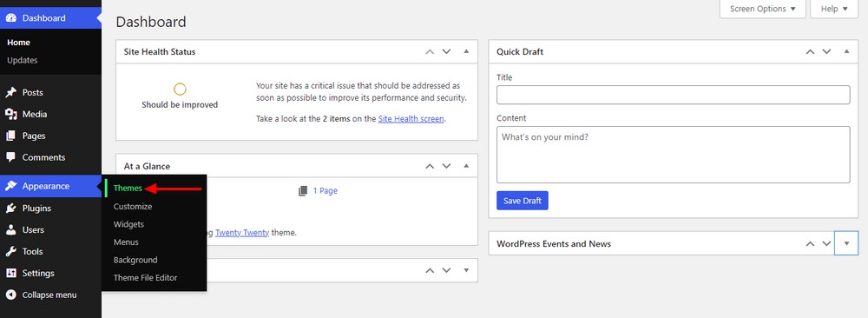Collapse the Quick Draft panel

[x=846, y=51]
